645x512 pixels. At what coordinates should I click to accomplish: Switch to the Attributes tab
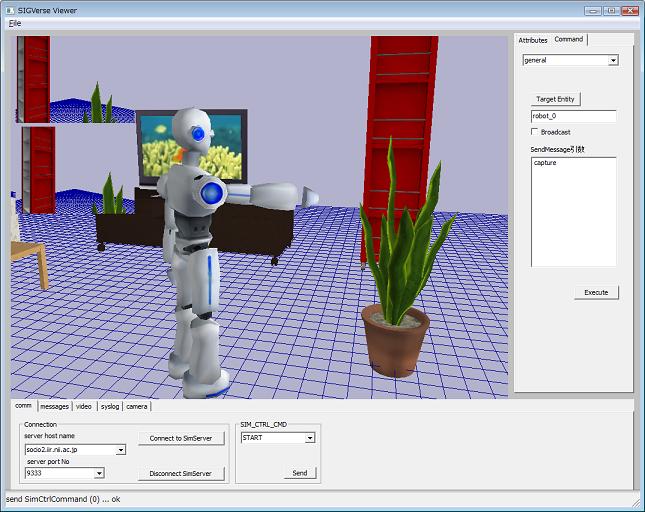[x=532, y=40]
